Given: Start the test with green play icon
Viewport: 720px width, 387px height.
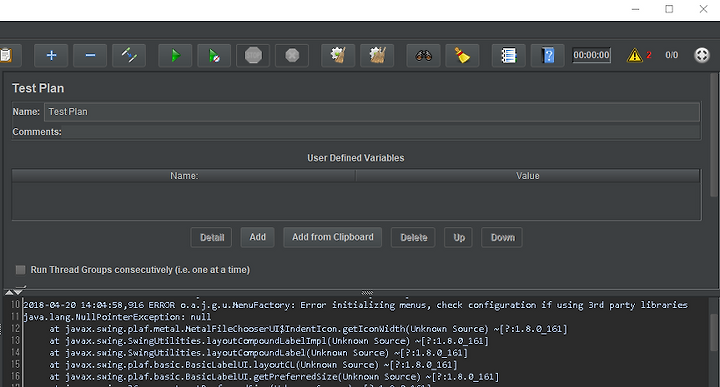Looking at the screenshot, I should [x=175, y=56].
